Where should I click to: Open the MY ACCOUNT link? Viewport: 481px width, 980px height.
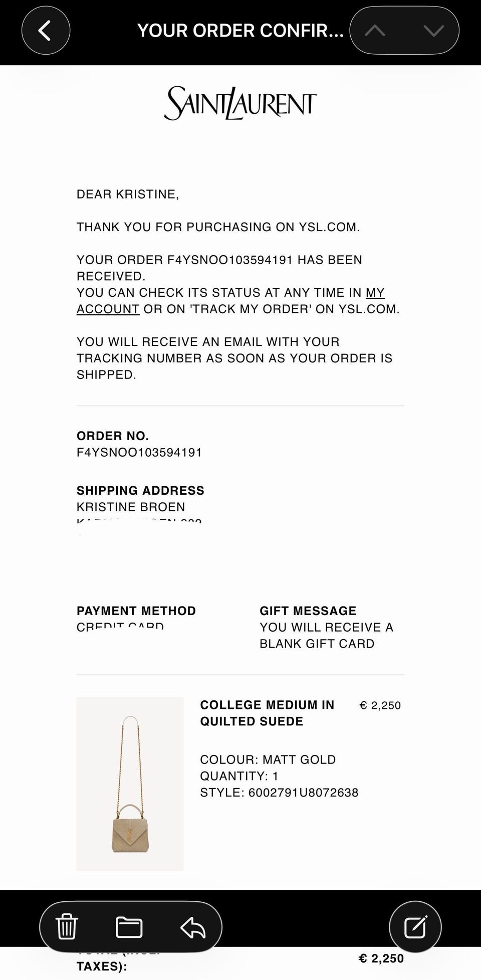pyautogui.click(x=230, y=301)
